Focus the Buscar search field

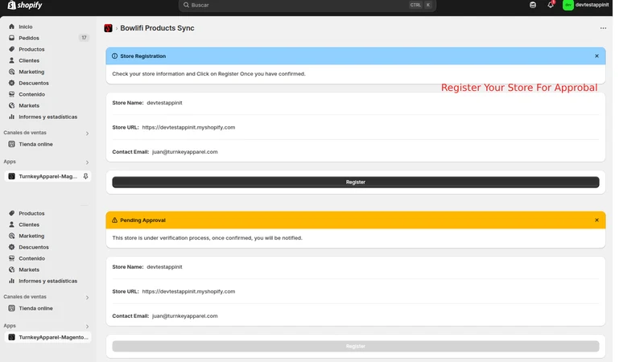[x=308, y=5]
